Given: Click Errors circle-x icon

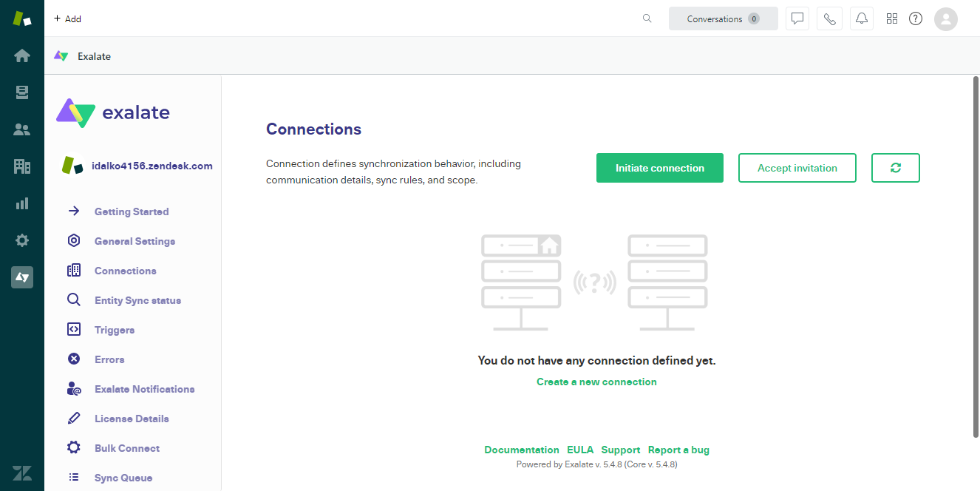Looking at the screenshot, I should click(x=74, y=359).
